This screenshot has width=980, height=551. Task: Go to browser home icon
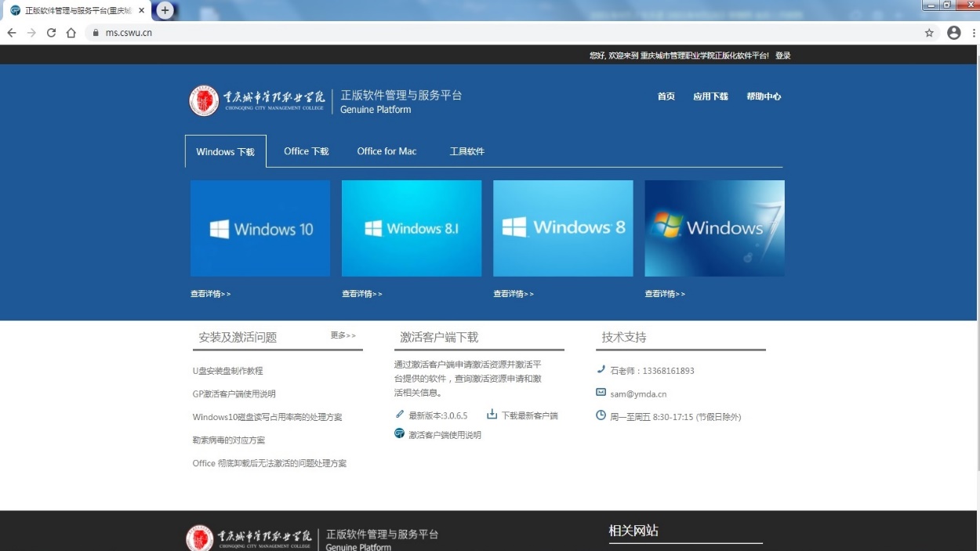coord(71,33)
